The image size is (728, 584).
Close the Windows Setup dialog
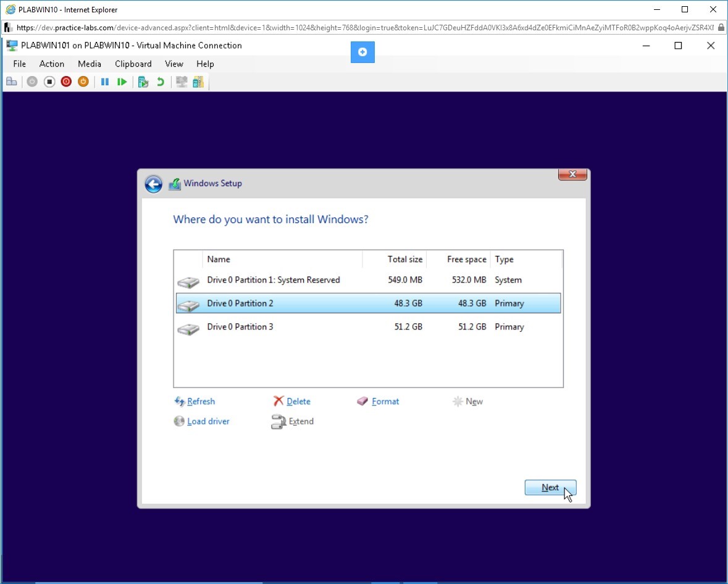click(572, 174)
